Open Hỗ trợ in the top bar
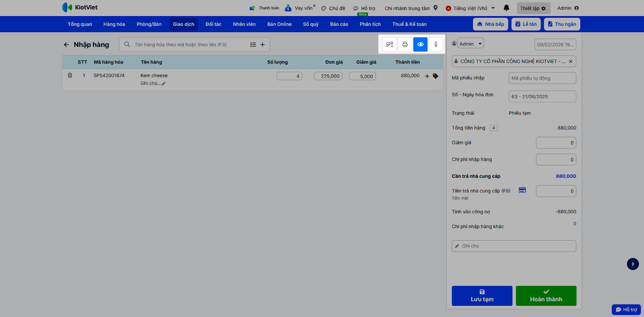 click(x=364, y=8)
